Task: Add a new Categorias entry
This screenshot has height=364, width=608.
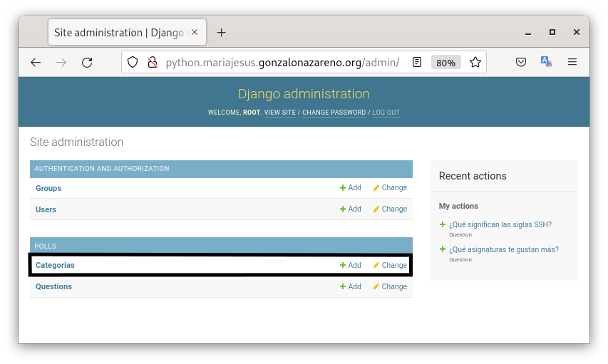Action: (350, 265)
